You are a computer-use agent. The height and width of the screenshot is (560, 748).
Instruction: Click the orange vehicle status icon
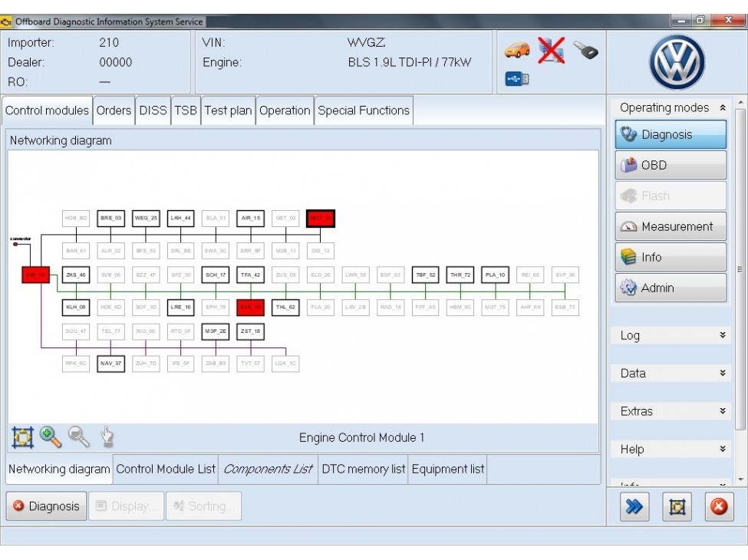tap(517, 48)
